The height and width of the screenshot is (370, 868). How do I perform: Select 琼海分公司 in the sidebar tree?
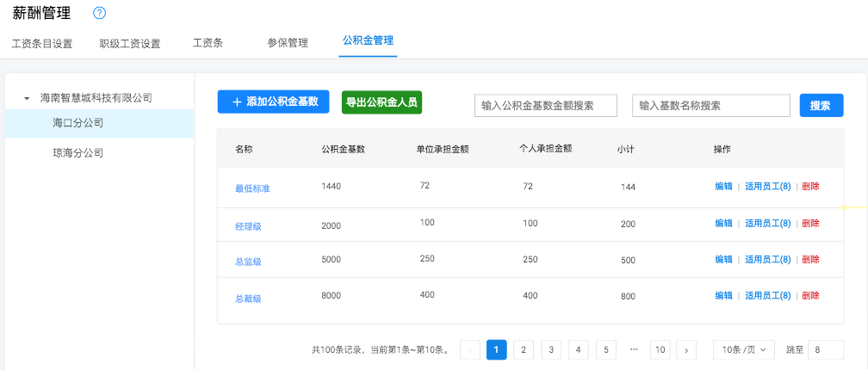point(78,153)
